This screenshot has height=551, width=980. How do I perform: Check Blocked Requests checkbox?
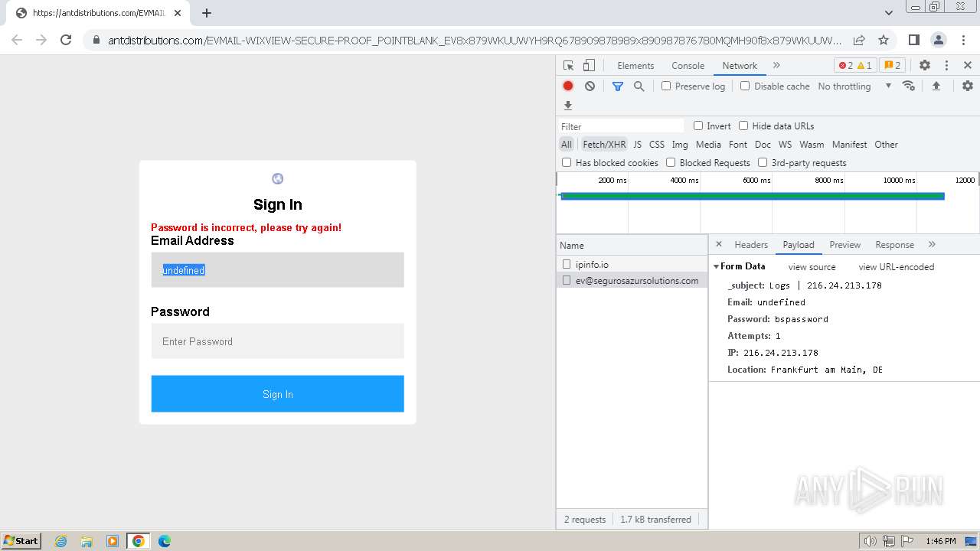tap(671, 162)
